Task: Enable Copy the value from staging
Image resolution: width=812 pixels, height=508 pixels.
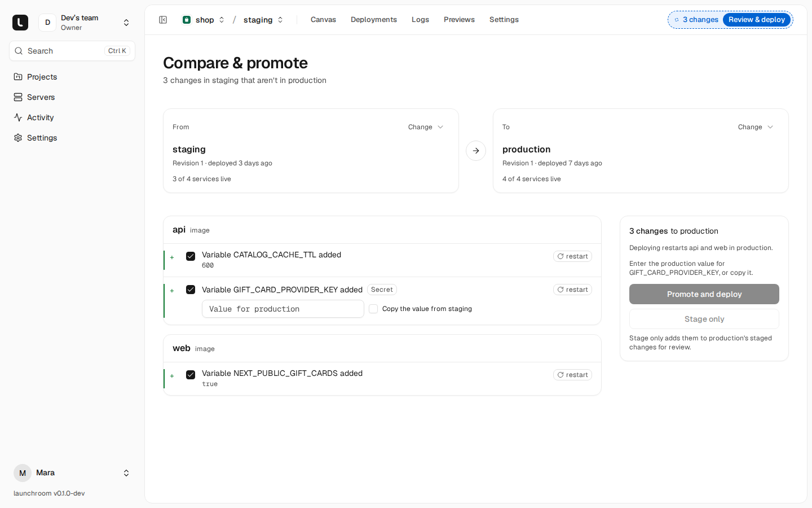Action: (373, 309)
